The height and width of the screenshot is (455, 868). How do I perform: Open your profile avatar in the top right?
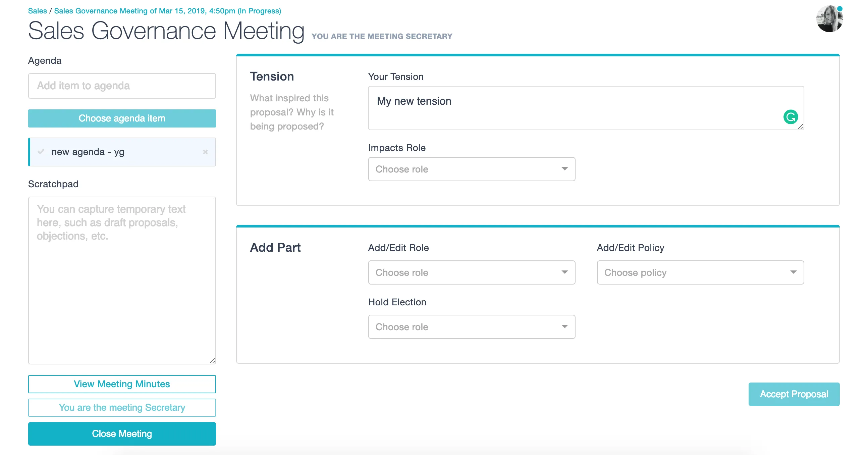point(830,19)
